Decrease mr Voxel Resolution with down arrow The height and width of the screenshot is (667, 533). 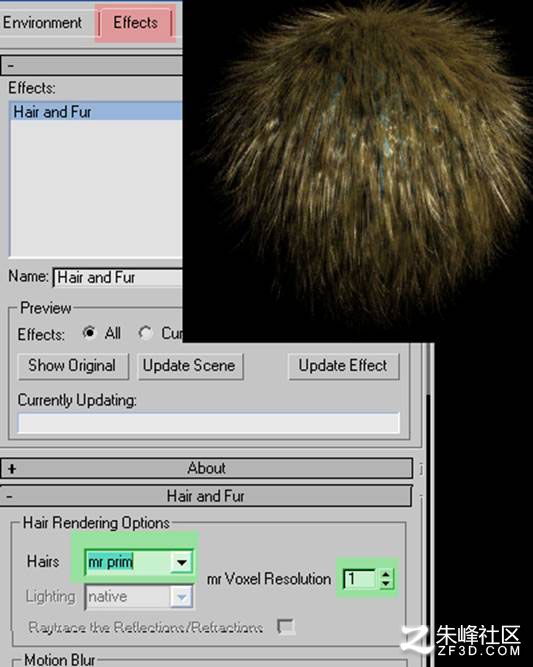point(386,584)
